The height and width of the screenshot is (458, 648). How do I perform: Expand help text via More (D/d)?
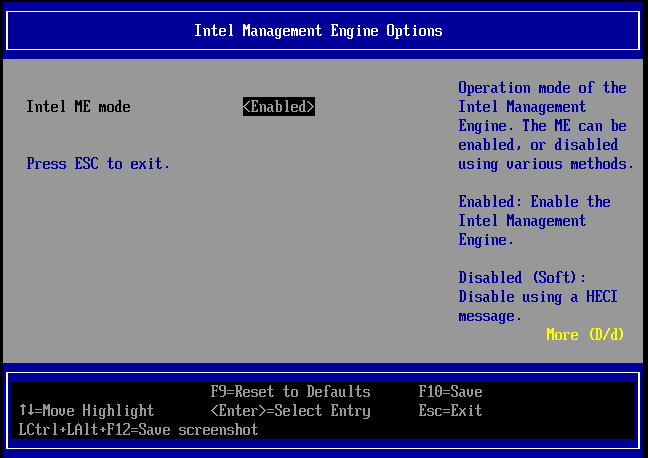click(585, 334)
